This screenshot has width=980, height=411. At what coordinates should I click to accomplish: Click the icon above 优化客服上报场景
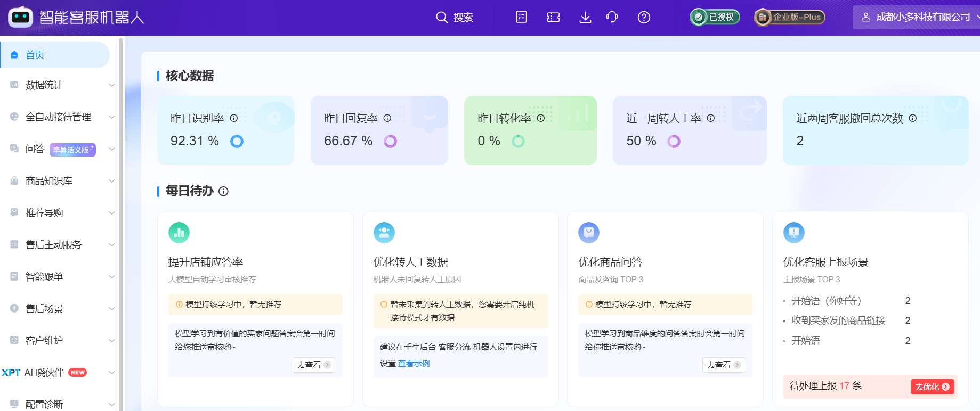[x=794, y=233]
